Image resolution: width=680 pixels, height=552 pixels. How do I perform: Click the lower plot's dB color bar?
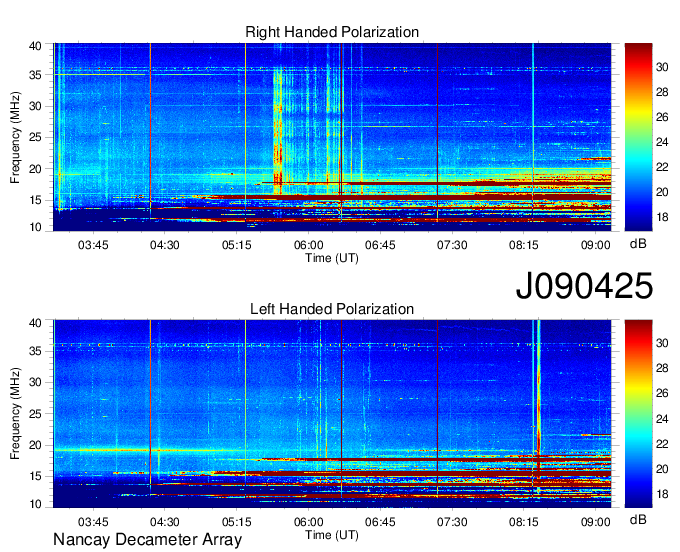[638, 414]
